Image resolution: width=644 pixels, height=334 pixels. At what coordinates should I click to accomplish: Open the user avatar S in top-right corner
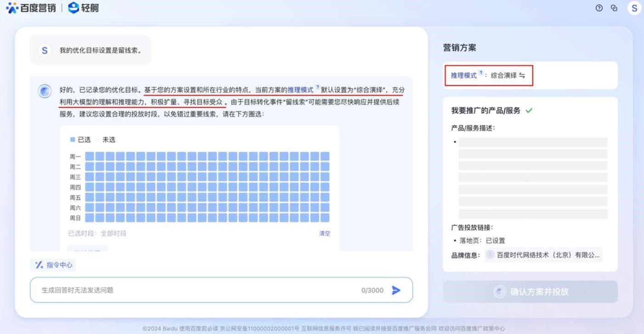pos(634,8)
